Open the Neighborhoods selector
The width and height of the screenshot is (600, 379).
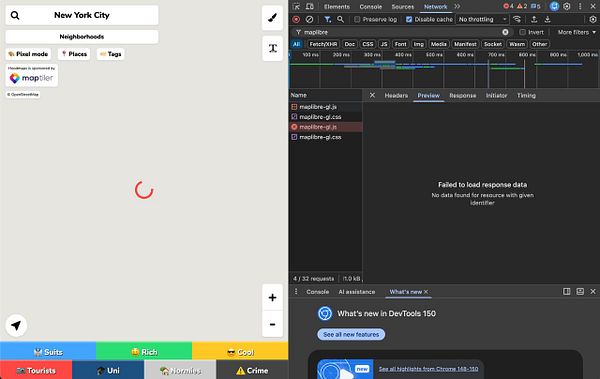82,37
